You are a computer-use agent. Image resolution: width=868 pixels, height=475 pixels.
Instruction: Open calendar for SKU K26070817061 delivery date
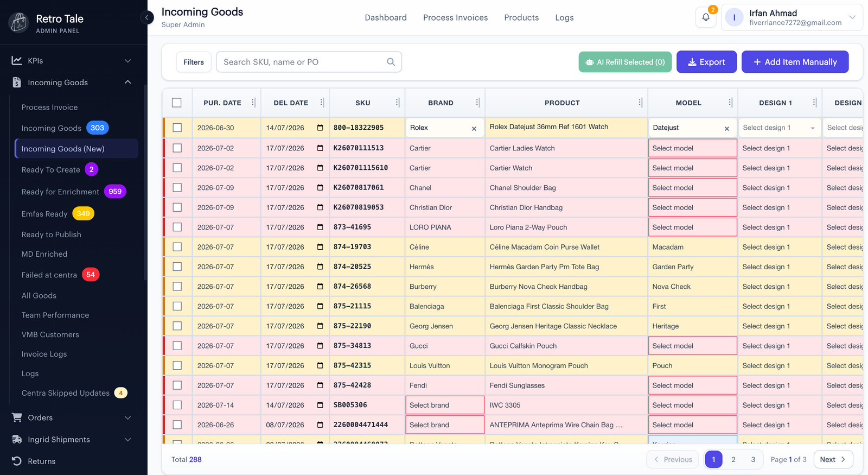point(320,188)
